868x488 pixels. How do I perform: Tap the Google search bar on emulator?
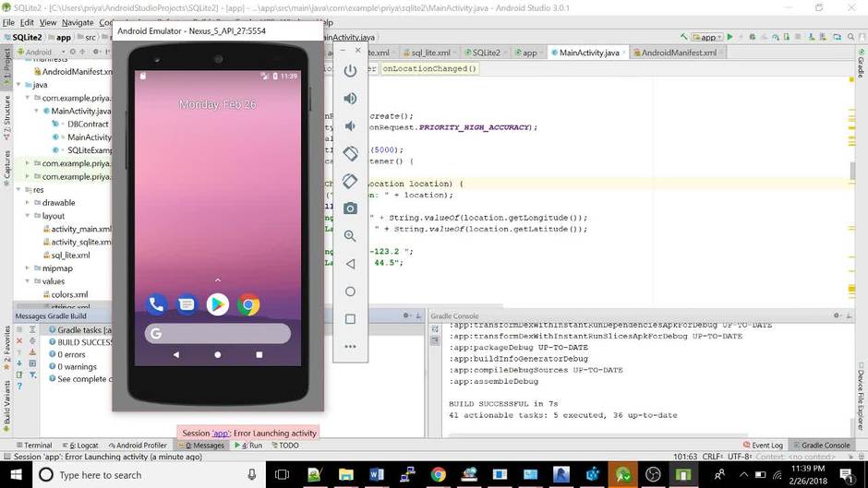click(x=218, y=334)
